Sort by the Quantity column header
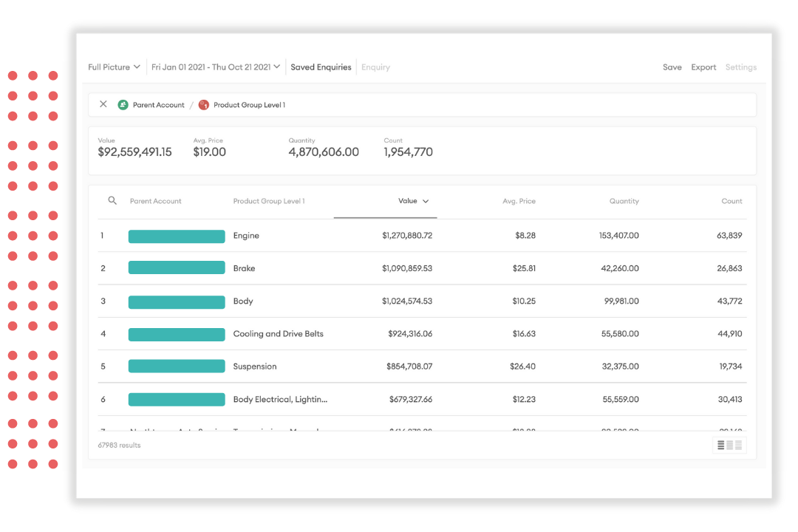This screenshot has width=798, height=532. tap(624, 201)
